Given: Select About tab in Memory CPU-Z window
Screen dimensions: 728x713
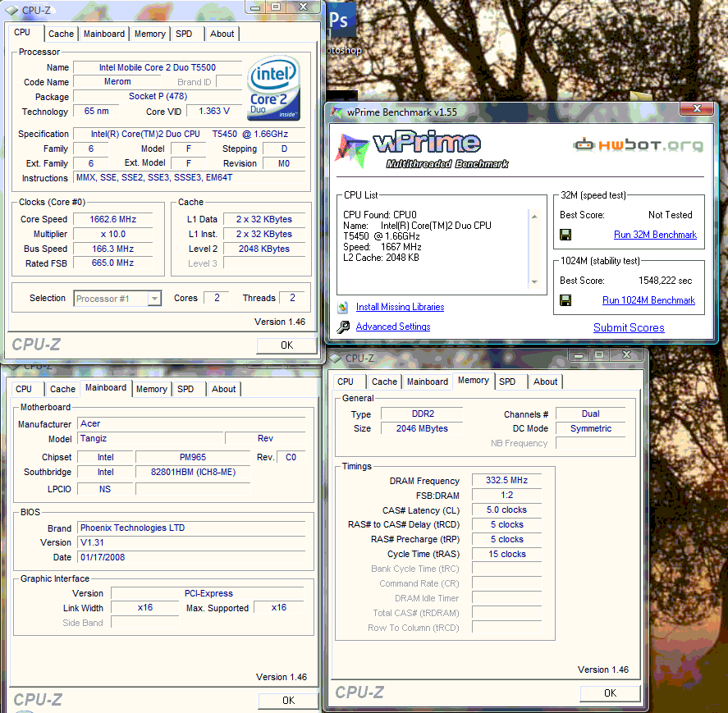Looking at the screenshot, I should (545, 382).
